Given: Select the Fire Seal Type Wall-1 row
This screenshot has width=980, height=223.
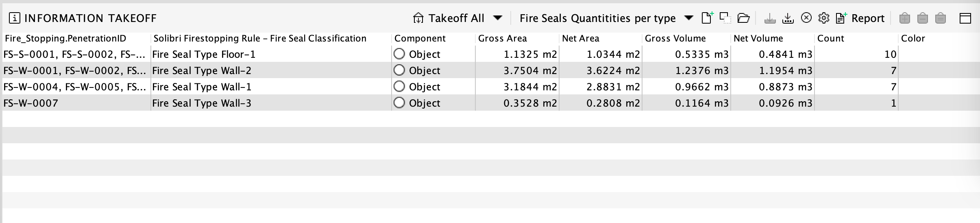Looking at the screenshot, I should [491, 86].
